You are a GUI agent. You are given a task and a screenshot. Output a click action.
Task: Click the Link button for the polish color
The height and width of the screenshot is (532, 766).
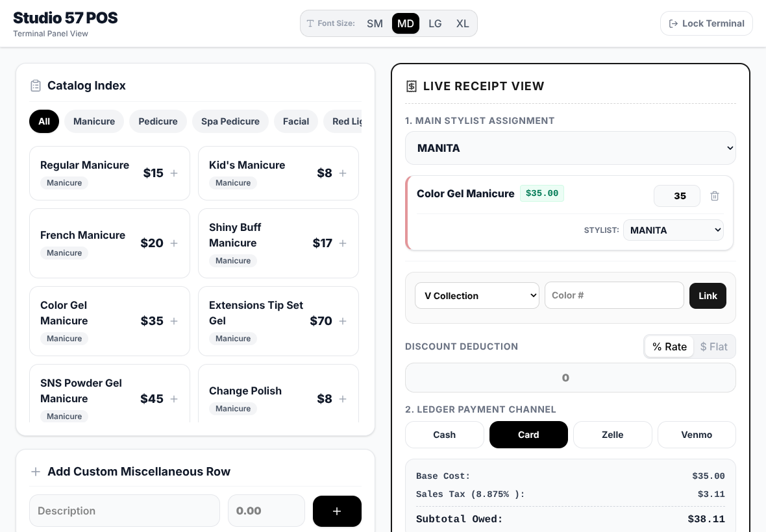pyautogui.click(x=708, y=296)
